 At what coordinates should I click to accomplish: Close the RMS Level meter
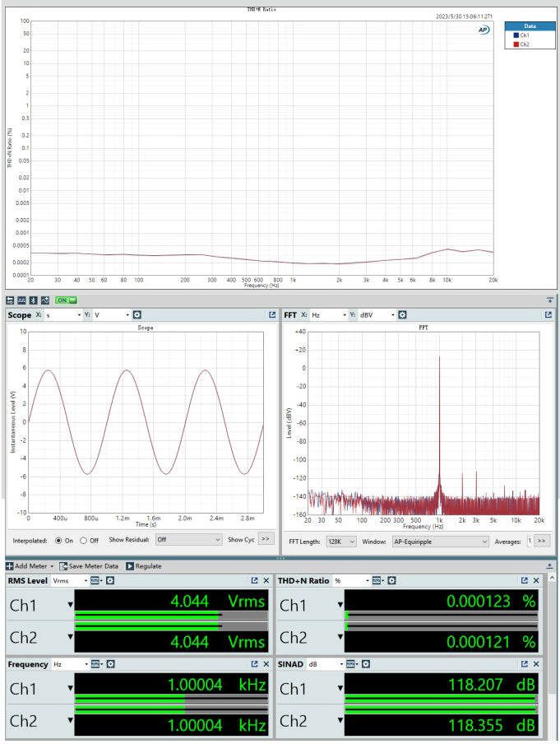266,581
